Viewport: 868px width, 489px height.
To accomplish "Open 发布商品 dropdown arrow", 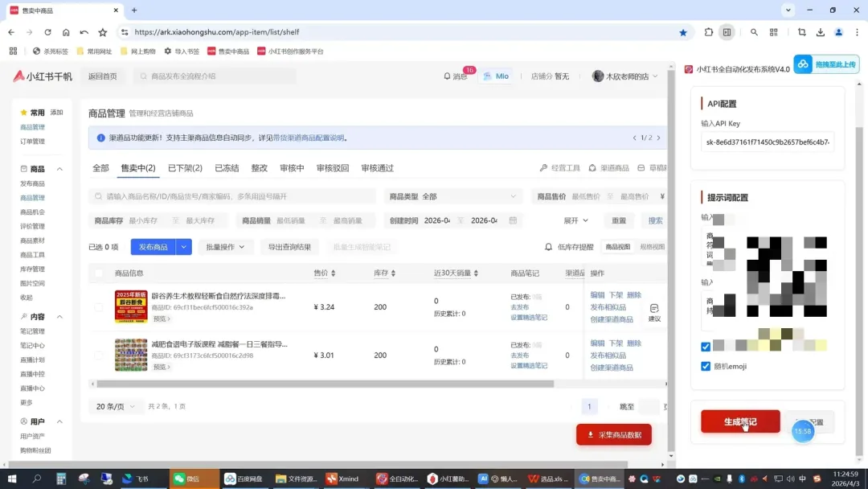I will point(184,247).
